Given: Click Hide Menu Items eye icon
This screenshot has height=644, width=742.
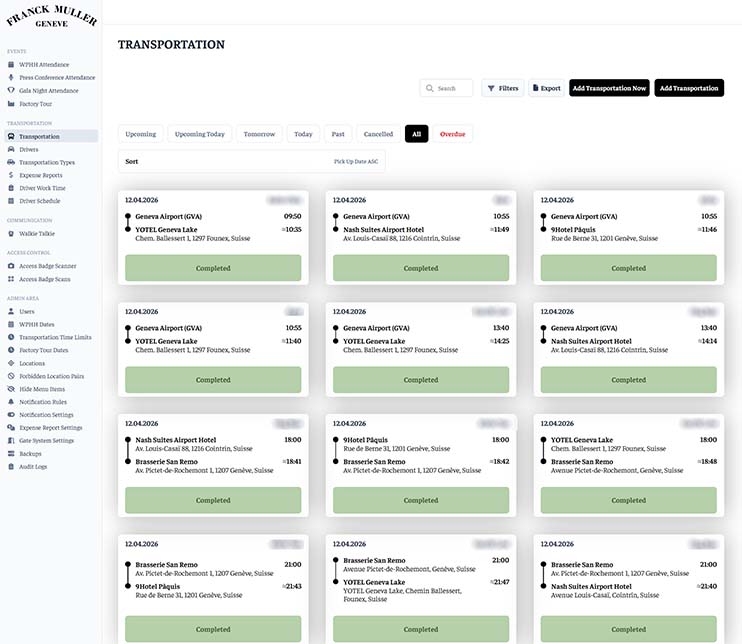Looking at the screenshot, I should point(11,389).
